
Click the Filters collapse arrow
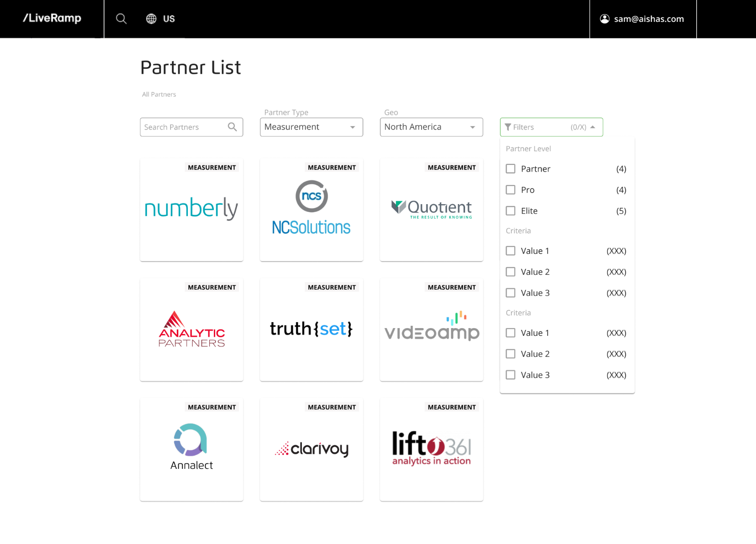click(x=592, y=127)
